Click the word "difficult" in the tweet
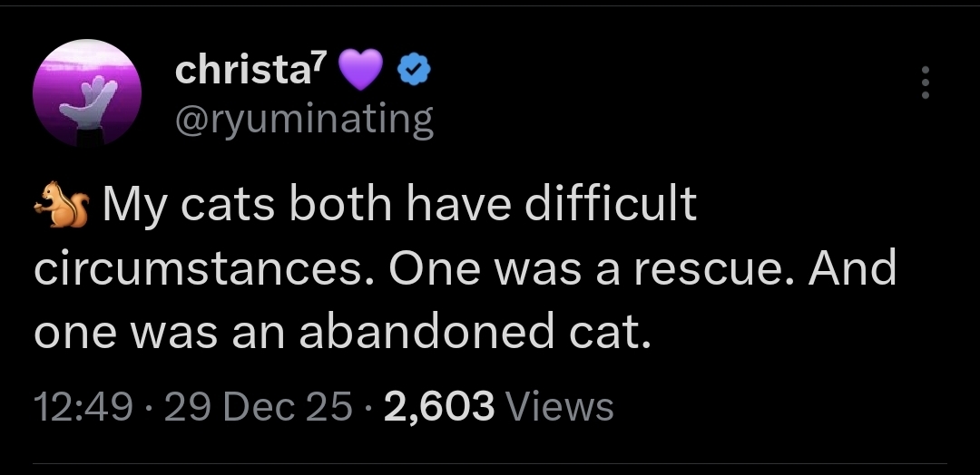The height and width of the screenshot is (475, 980). (622, 205)
